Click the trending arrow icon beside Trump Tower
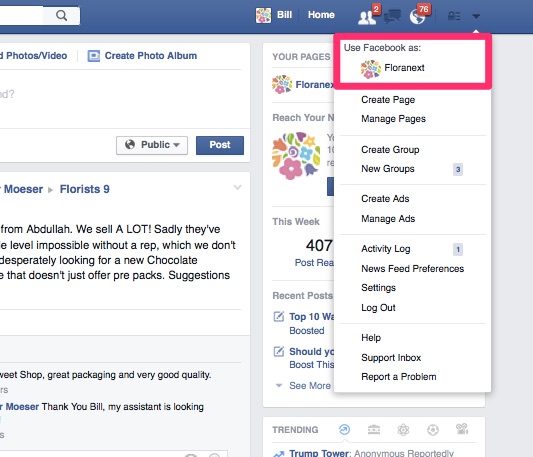 [279, 453]
